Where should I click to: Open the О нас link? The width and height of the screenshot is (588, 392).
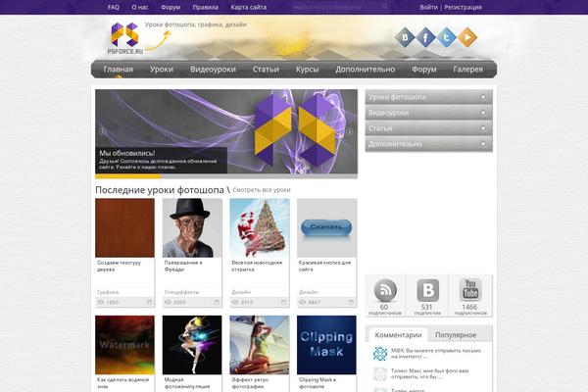[140, 7]
